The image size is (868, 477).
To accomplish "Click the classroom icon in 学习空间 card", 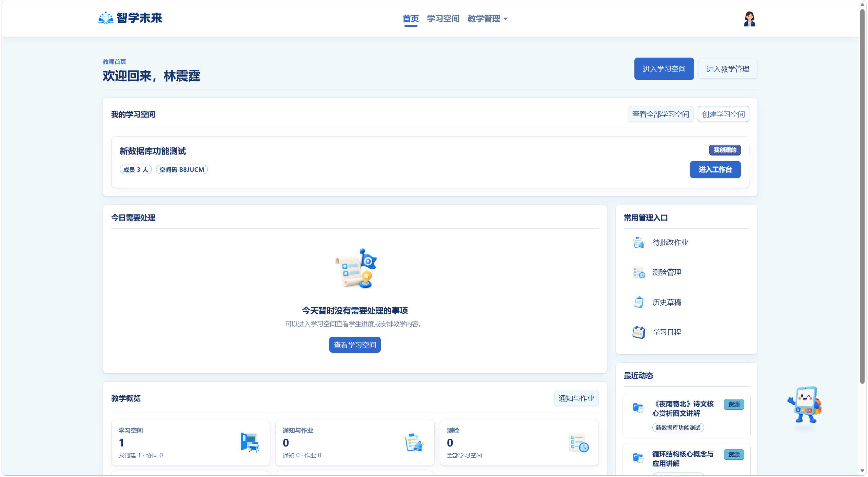I will 250,442.
